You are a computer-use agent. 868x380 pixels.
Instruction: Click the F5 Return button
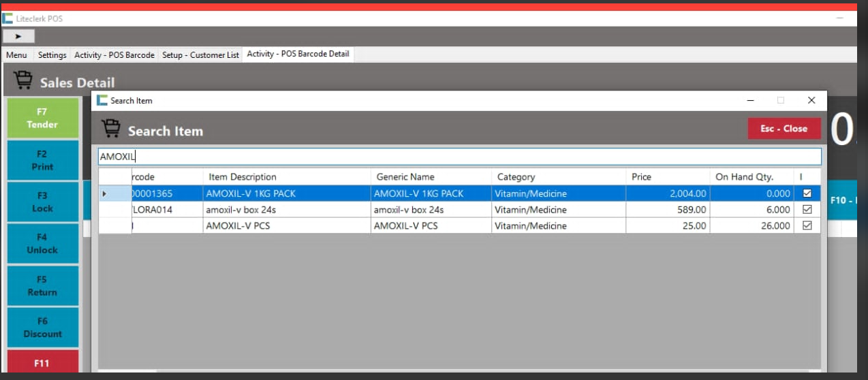(x=42, y=286)
